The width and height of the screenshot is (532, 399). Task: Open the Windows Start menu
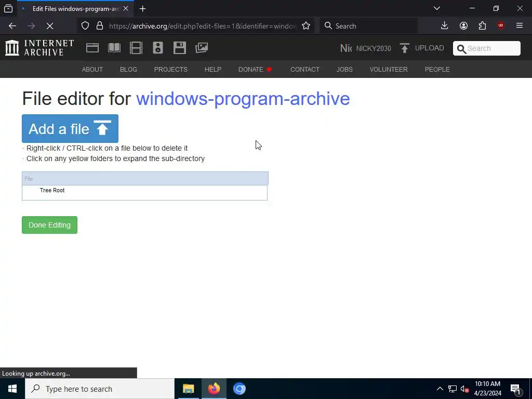(x=12, y=389)
